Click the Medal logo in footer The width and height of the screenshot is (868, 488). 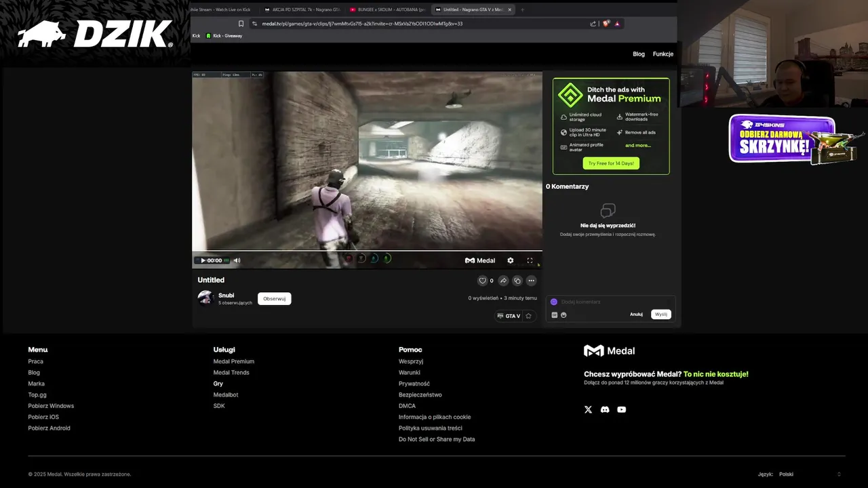(609, 351)
